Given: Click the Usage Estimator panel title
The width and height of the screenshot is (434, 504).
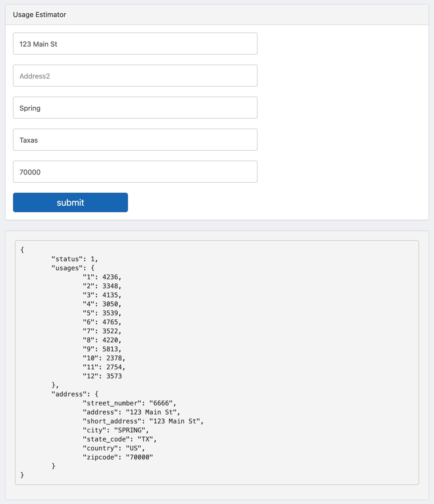Looking at the screenshot, I should pos(39,15).
